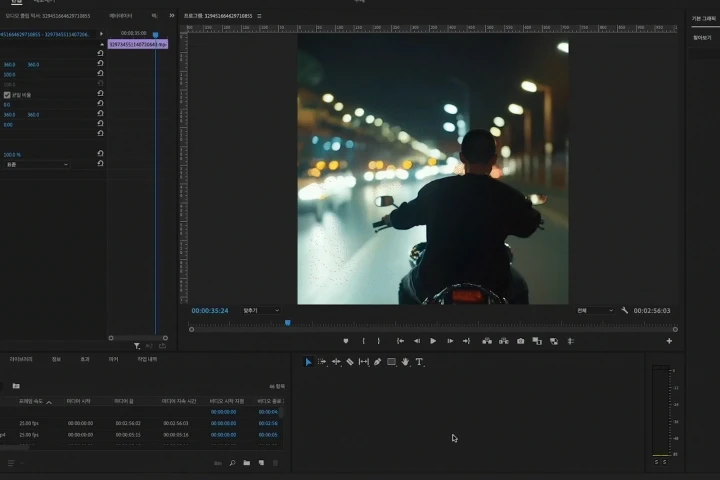
Task: Click the Lift button
Action: 487,341
